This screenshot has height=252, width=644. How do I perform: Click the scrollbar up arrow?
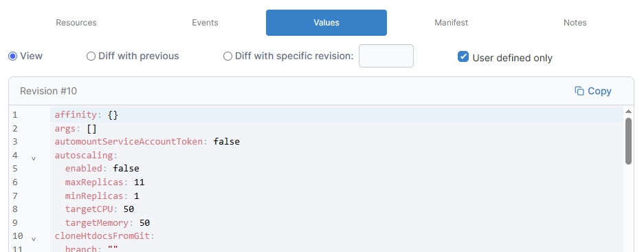tap(628, 111)
